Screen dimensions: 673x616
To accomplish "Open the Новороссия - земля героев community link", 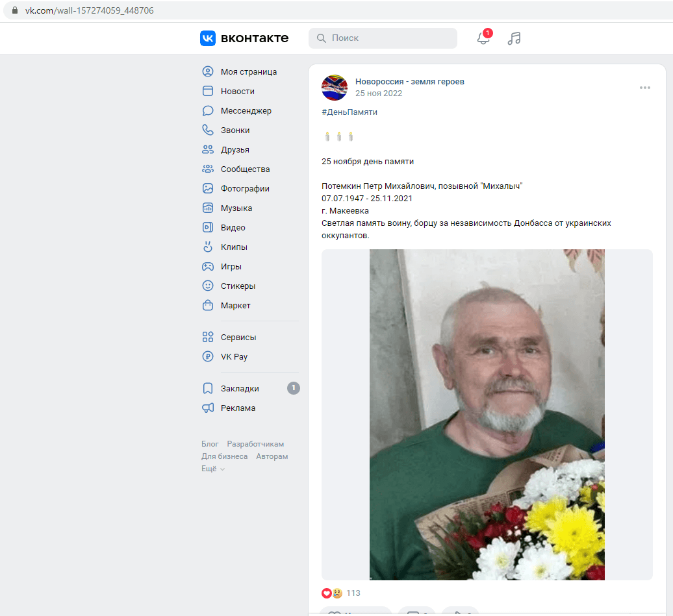I will (409, 82).
